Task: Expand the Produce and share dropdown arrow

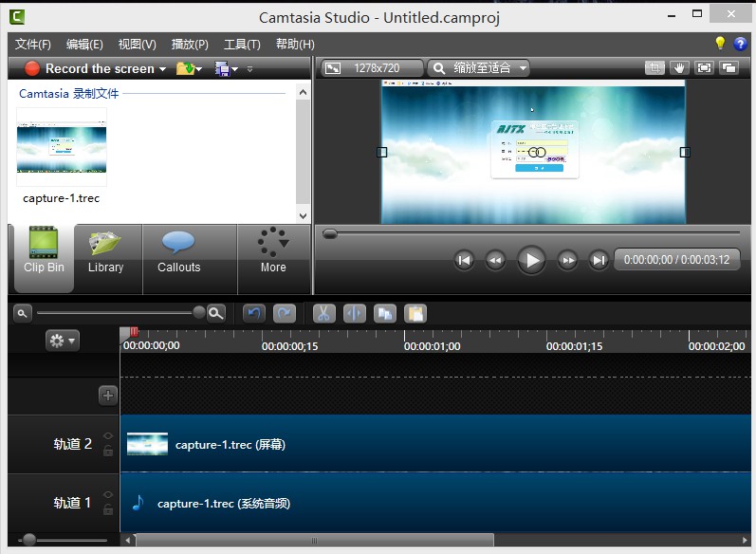Action: tap(235, 69)
